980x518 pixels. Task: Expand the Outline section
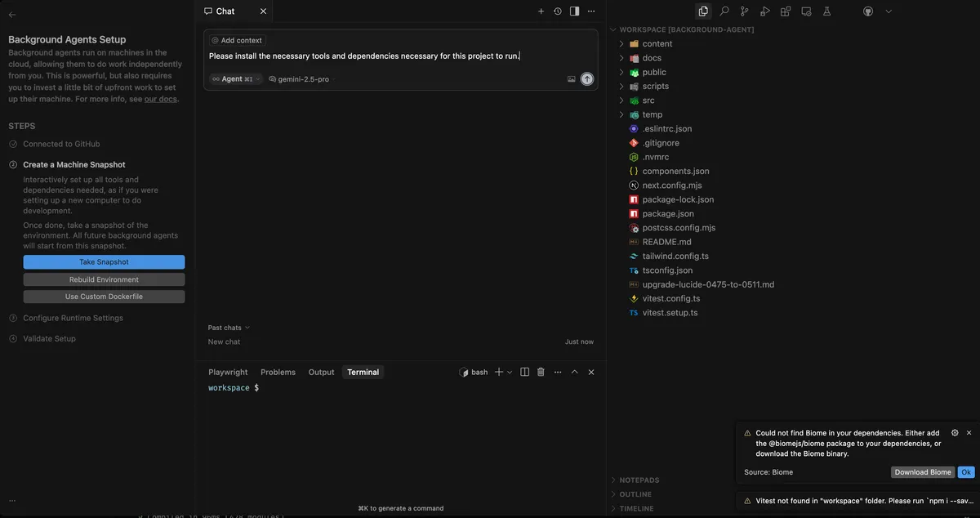tap(635, 494)
